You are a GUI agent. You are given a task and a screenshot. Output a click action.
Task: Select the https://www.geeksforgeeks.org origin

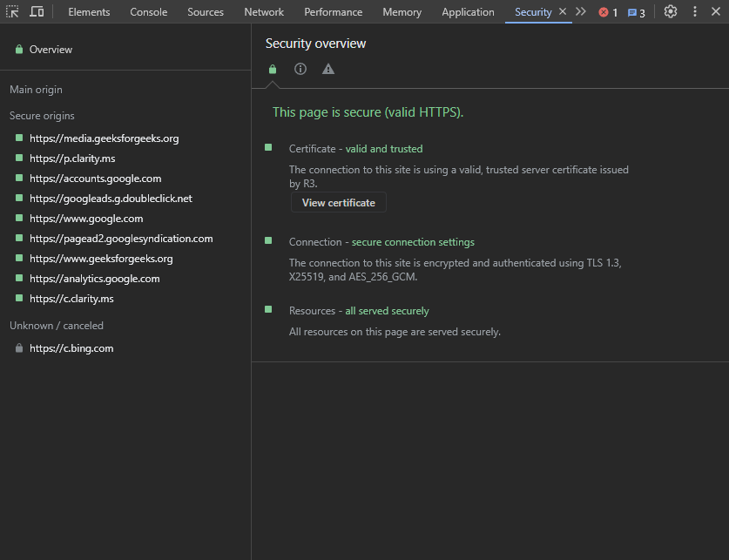click(x=101, y=259)
